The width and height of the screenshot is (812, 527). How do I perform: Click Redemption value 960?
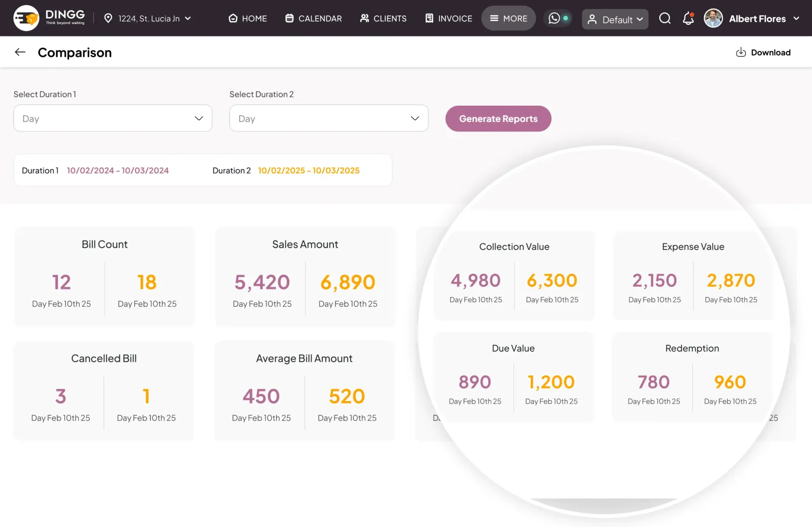point(730,382)
